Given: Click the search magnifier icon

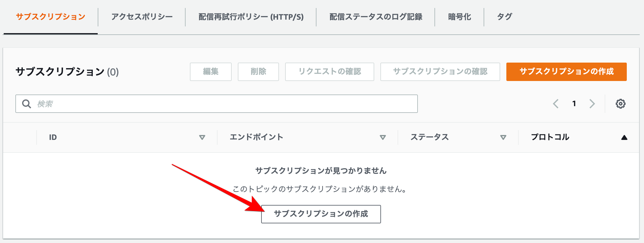Looking at the screenshot, I should click(27, 104).
